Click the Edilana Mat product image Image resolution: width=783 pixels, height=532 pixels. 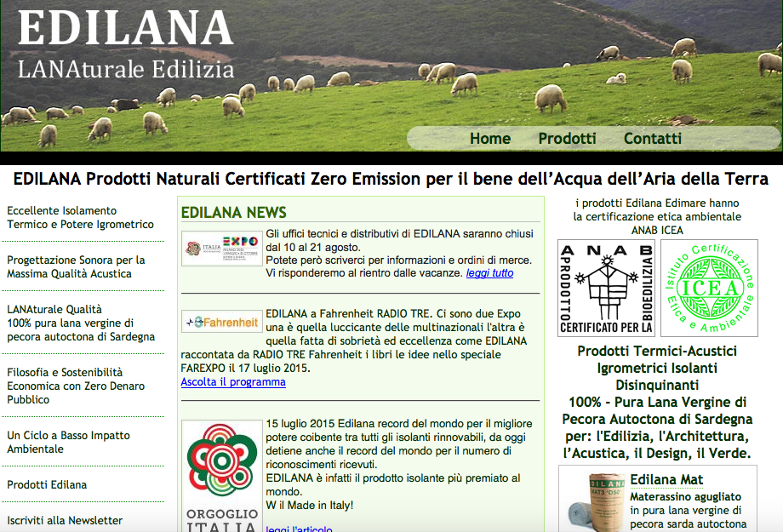(x=595, y=501)
